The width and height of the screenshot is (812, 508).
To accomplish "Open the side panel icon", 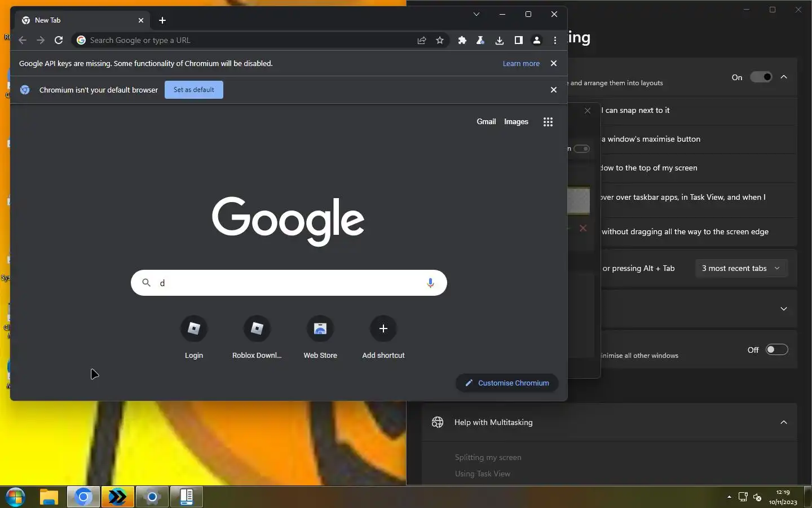I will click(518, 40).
